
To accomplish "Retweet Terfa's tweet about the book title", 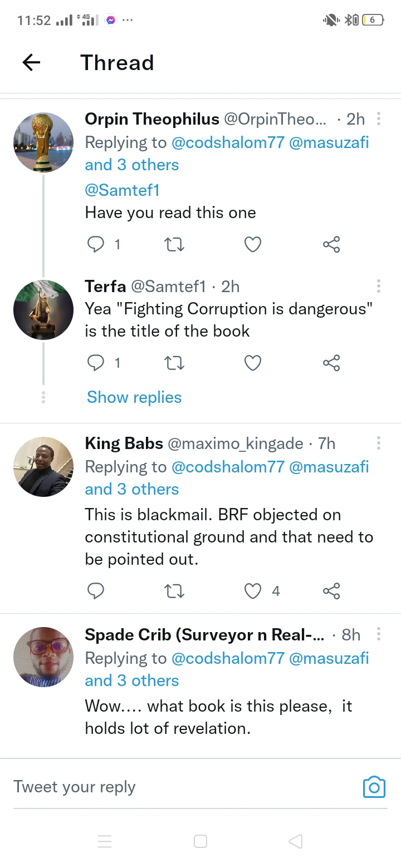I will (175, 363).
